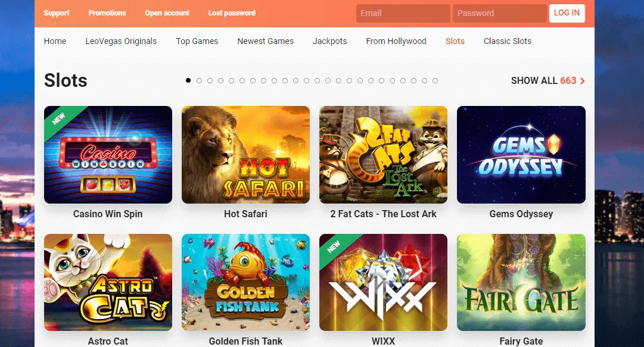Image resolution: width=644 pixels, height=347 pixels.
Task: Click the LOG IN button
Action: (x=567, y=13)
